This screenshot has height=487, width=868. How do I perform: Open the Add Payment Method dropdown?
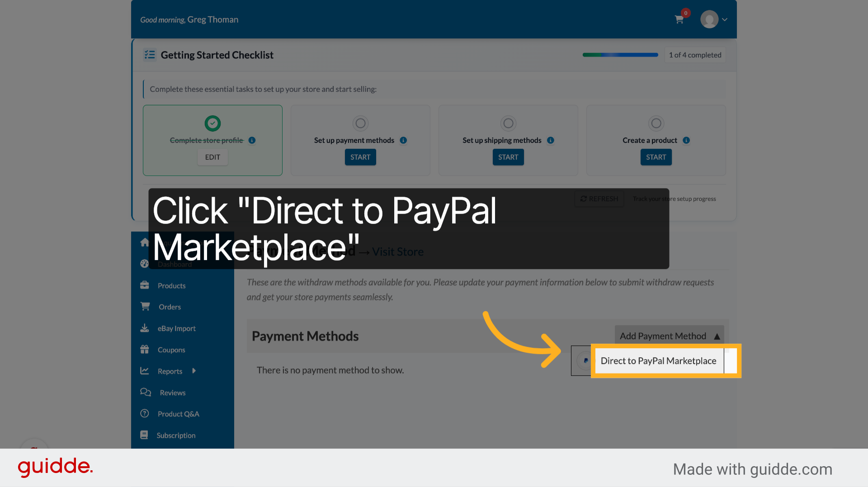coord(670,336)
